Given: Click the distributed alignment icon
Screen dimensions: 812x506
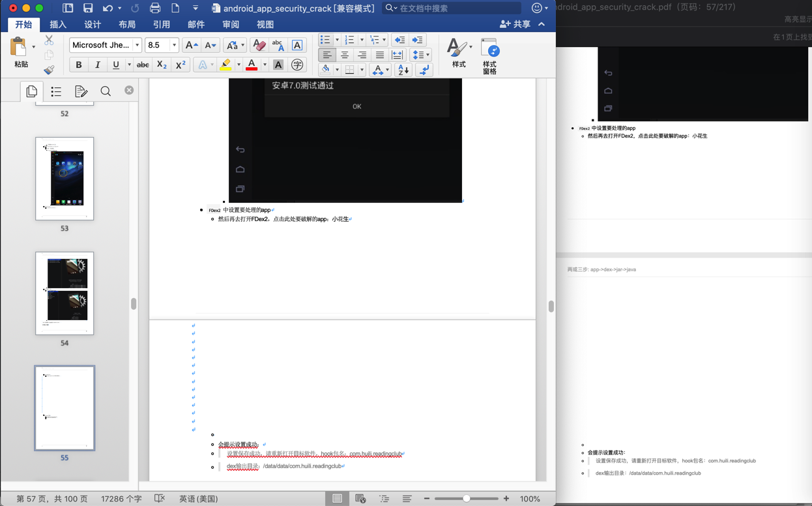Looking at the screenshot, I should [x=397, y=55].
